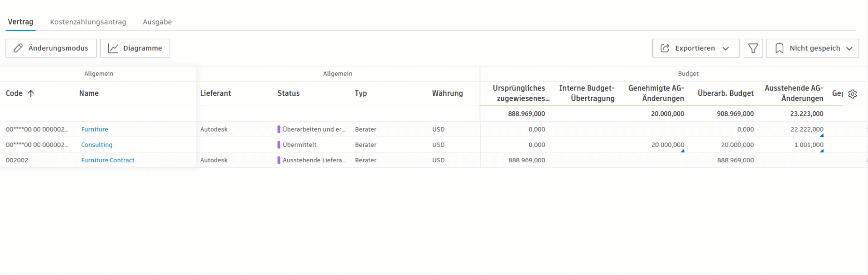Open the Furniture contract link
Screen dimensions: 868x275
coord(95,129)
